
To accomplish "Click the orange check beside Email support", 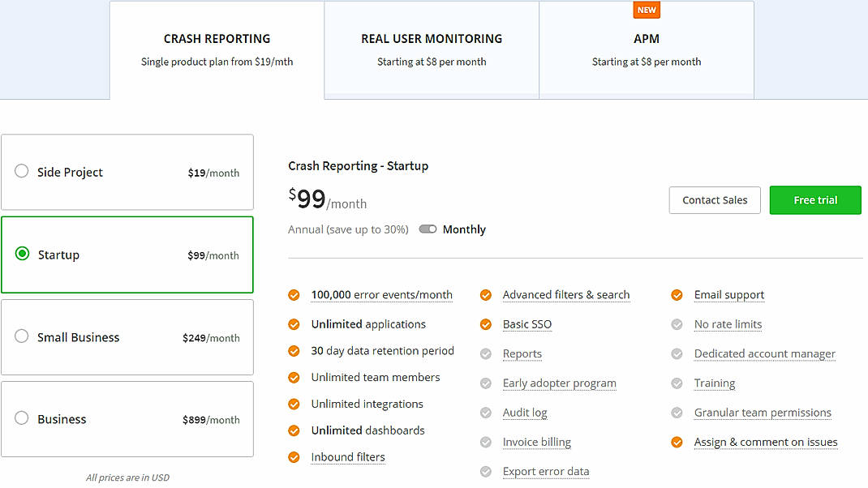I will pos(677,295).
